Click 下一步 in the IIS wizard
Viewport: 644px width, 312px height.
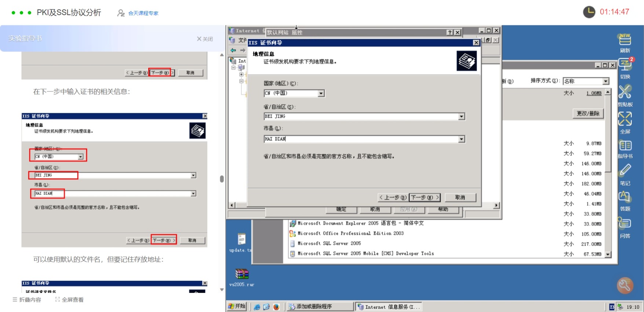(x=425, y=198)
